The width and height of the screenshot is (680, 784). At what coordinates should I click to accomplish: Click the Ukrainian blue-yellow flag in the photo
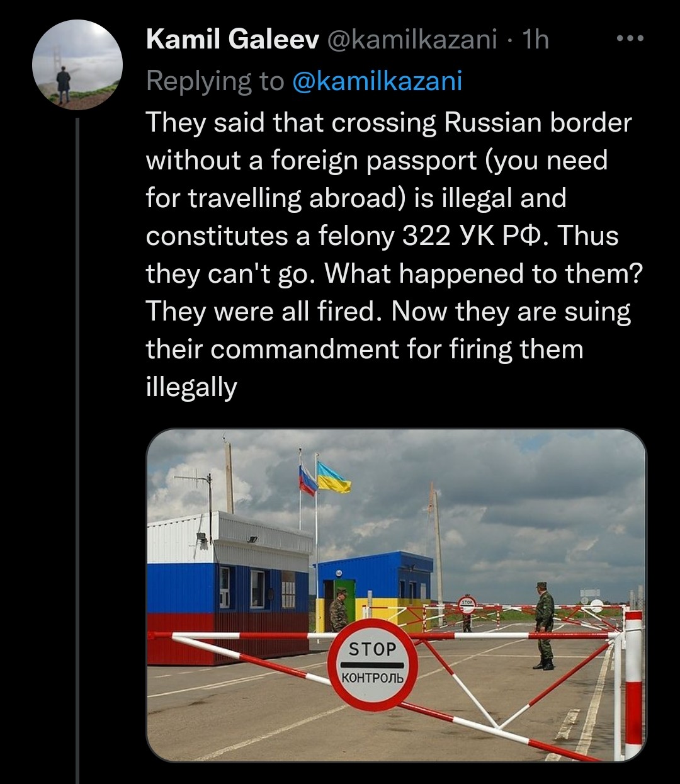click(x=333, y=478)
